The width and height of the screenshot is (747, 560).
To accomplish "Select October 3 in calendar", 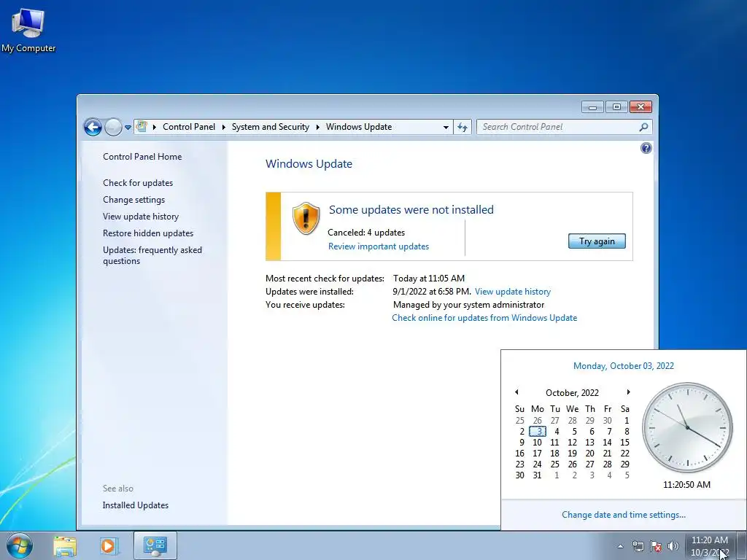I will tap(538, 432).
